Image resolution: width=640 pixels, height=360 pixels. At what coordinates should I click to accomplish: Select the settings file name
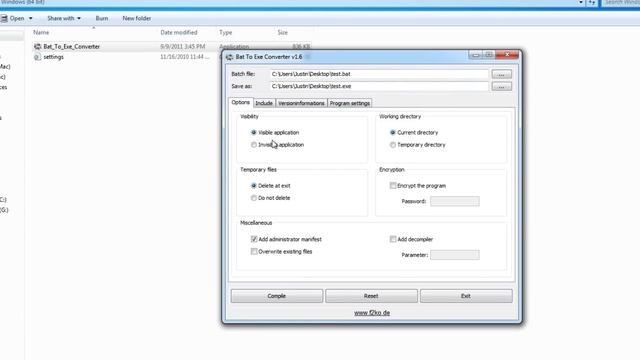(53, 57)
